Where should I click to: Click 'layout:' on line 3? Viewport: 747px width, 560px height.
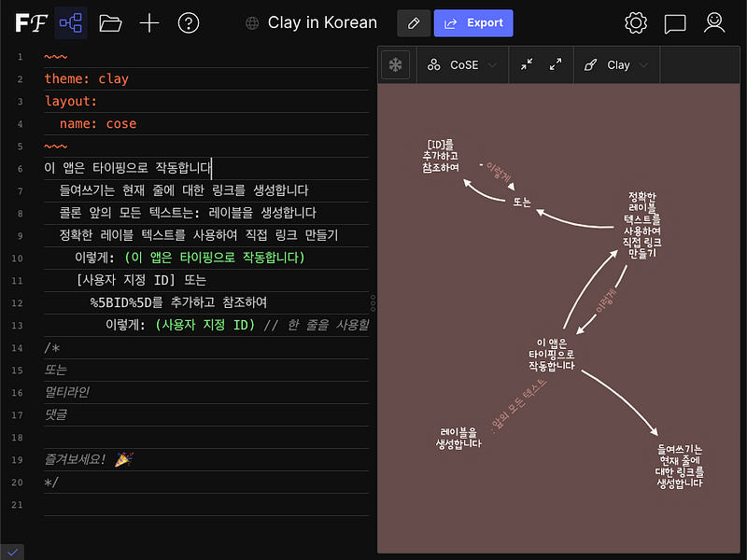click(x=71, y=101)
